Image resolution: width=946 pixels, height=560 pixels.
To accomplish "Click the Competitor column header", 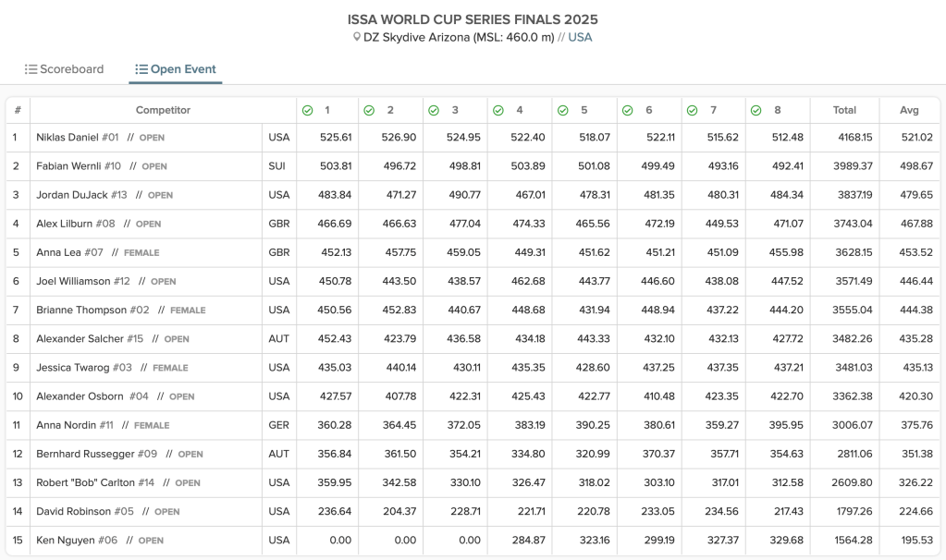I will [x=163, y=110].
